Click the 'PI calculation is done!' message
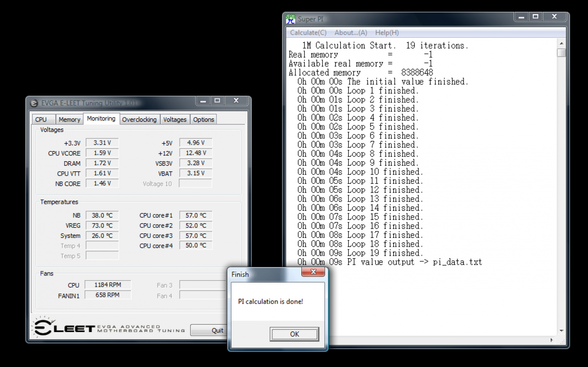The height and width of the screenshot is (367, 588). [x=271, y=301]
